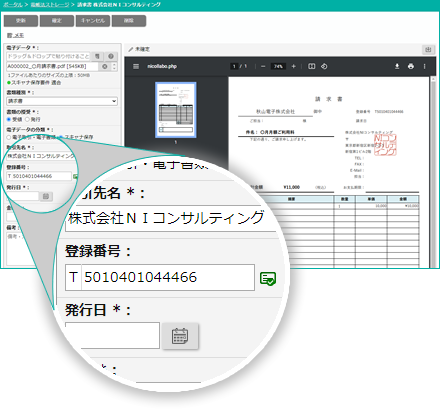This screenshot has width=440, height=409.
Task: Open PDF viewer more options menu
Action: pos(424,66)
